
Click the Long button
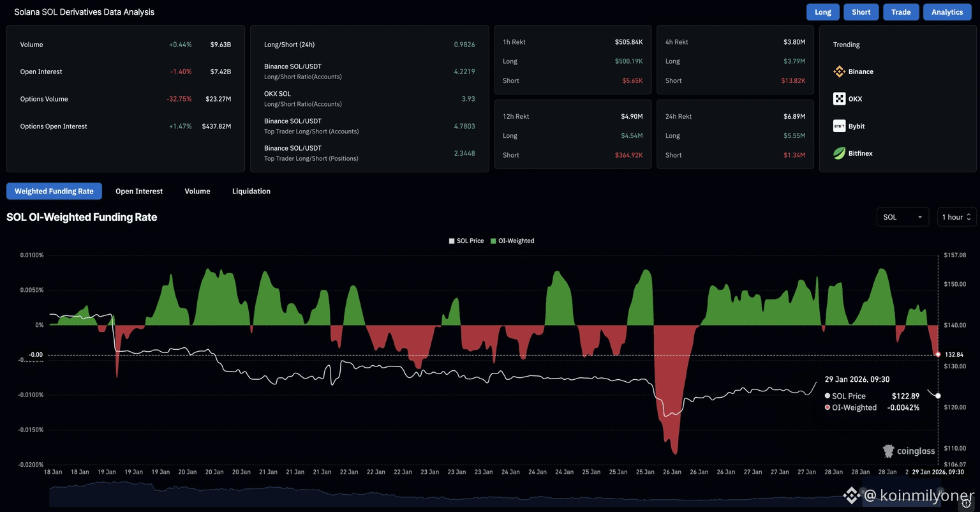click(x=823, y=12)
